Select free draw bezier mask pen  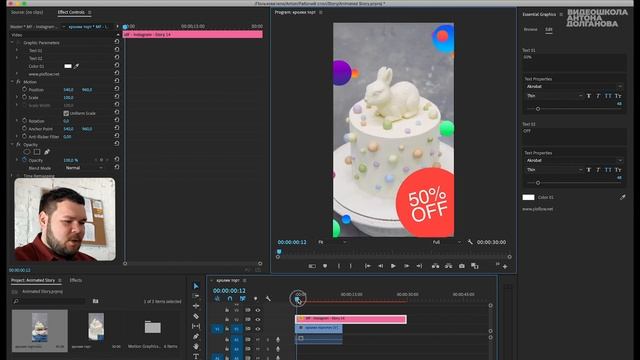[47, 152]
